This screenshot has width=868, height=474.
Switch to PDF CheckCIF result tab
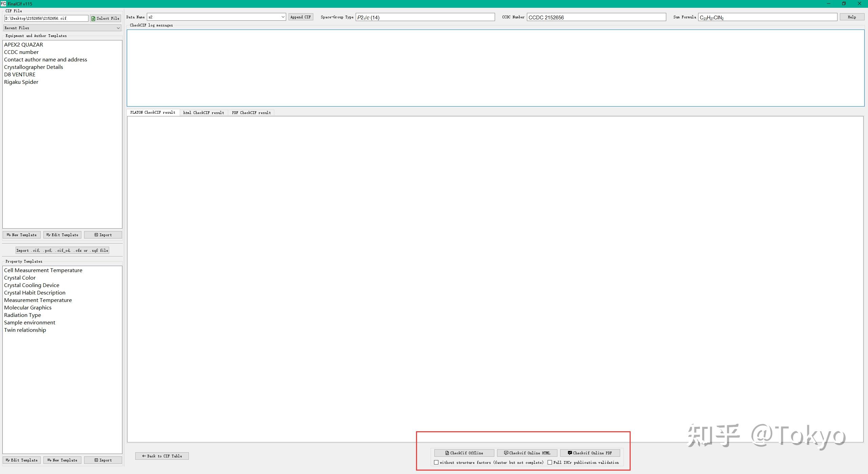coord(251,113)
